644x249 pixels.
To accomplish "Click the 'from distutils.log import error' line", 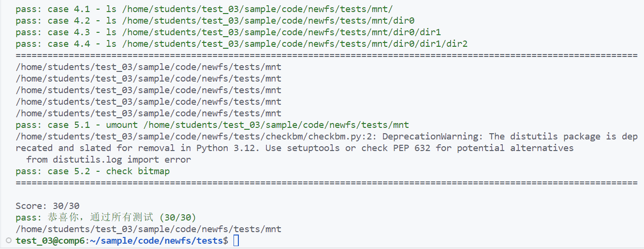I will point(108,159).
